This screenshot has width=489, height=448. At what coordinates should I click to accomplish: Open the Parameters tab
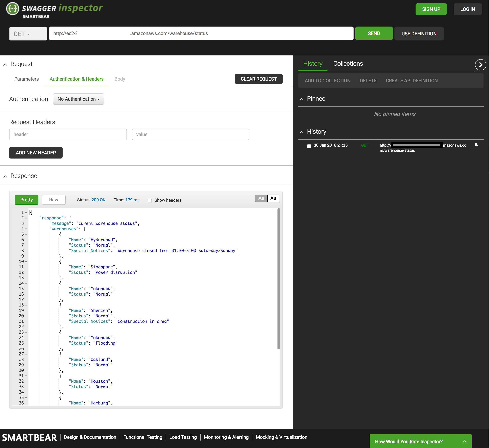[26, 79]
